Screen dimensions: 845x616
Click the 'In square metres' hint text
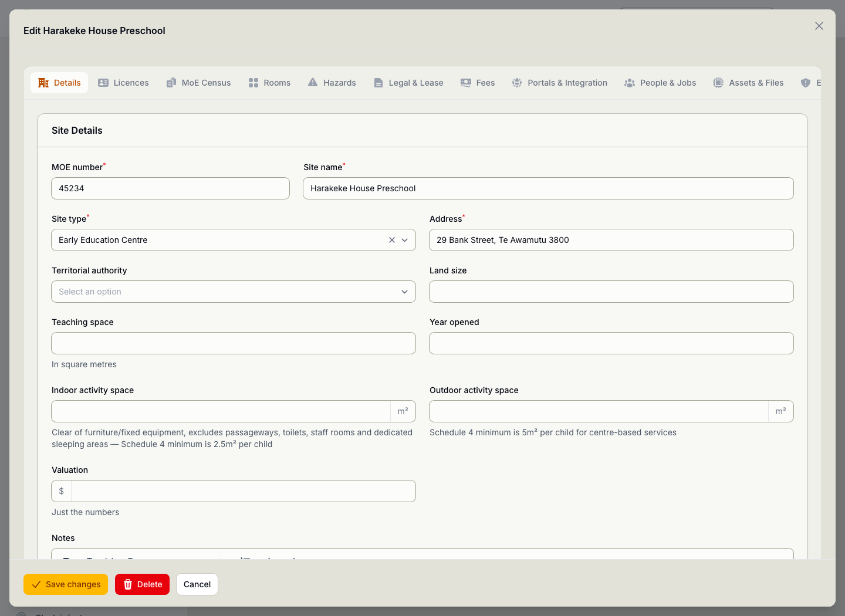click(x=84, y=364)
